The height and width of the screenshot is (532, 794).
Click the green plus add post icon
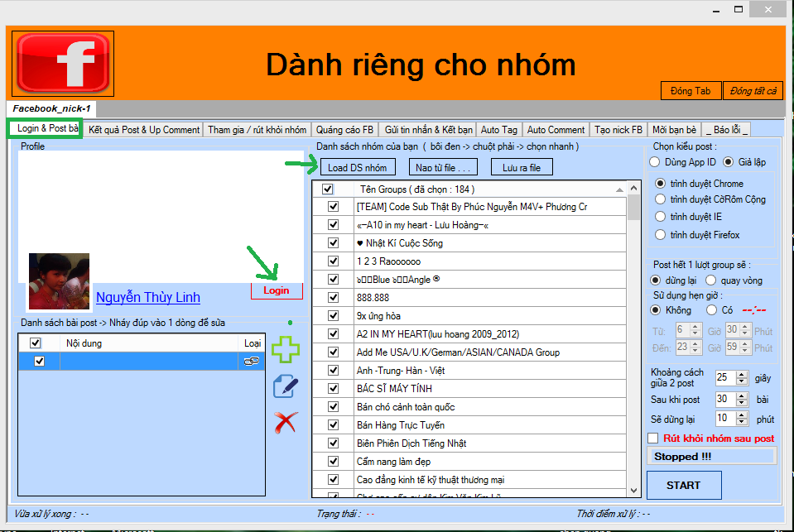(286, 349)
